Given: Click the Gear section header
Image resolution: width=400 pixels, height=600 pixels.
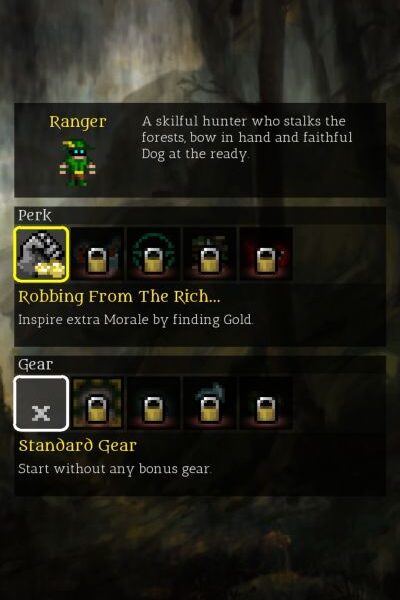Looking at the screenshot, I should 35,365.
